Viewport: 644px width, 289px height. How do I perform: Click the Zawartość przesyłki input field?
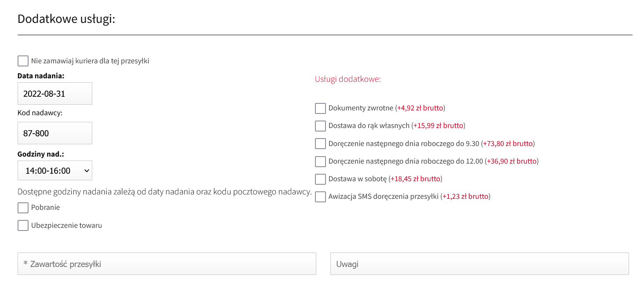(167, 264)
